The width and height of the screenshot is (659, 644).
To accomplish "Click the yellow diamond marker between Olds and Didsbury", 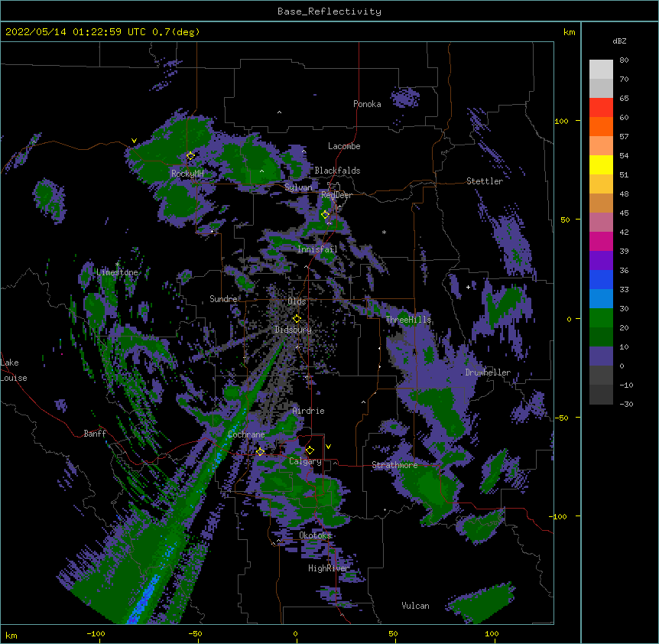I will (x=297, y=318).
